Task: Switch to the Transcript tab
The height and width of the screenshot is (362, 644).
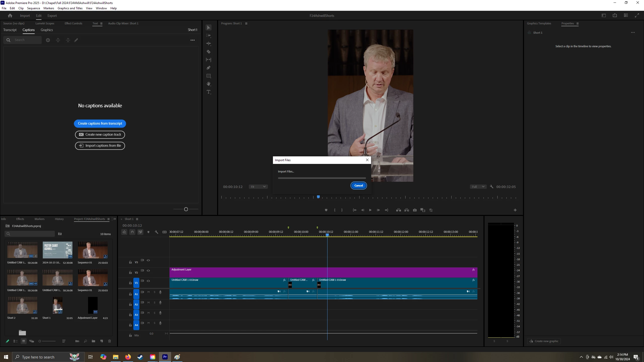Action: click(x=10, y=30)
